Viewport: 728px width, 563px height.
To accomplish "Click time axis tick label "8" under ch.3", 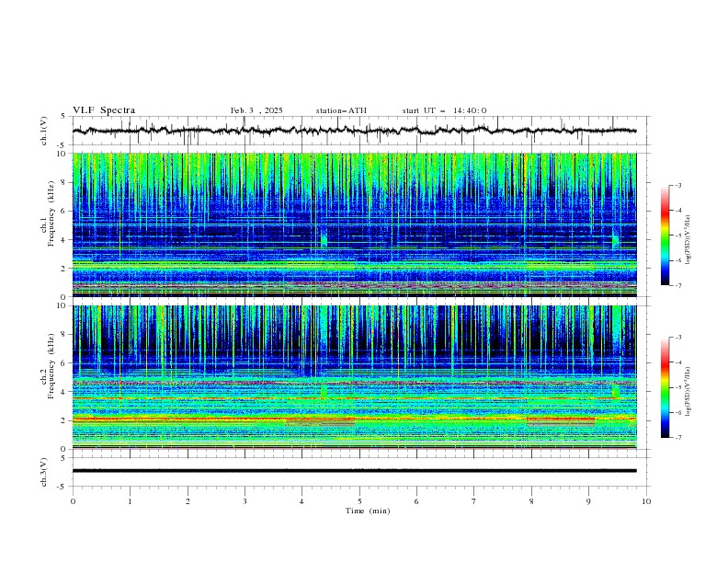I will pyautogui.click(x=531, y=501).
